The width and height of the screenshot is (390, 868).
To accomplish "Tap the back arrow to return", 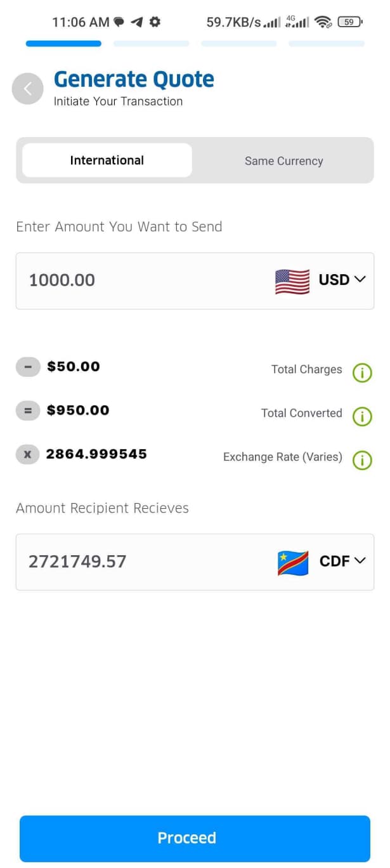I will [28, 88].
